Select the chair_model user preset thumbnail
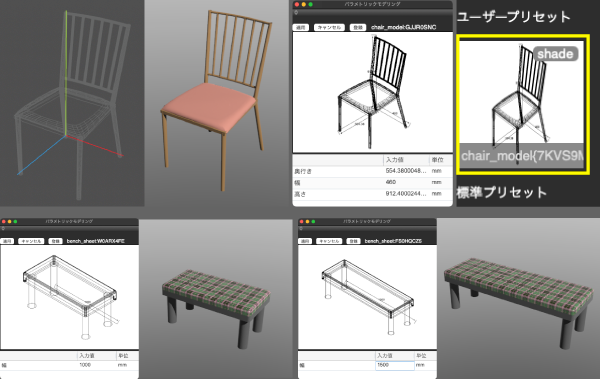The height and width of the screenshot is (379, 600). (522, 105)
